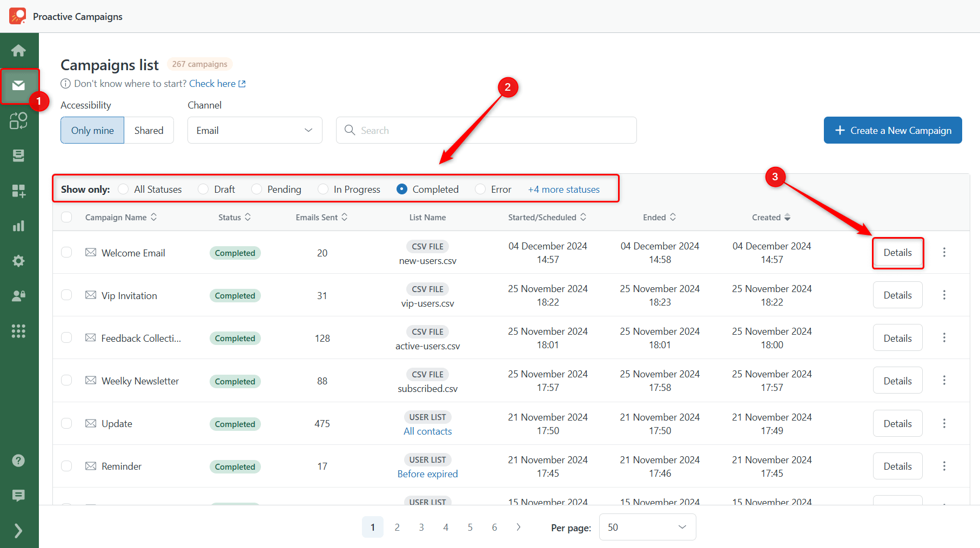Open the Check here help link

coord(217,84)
